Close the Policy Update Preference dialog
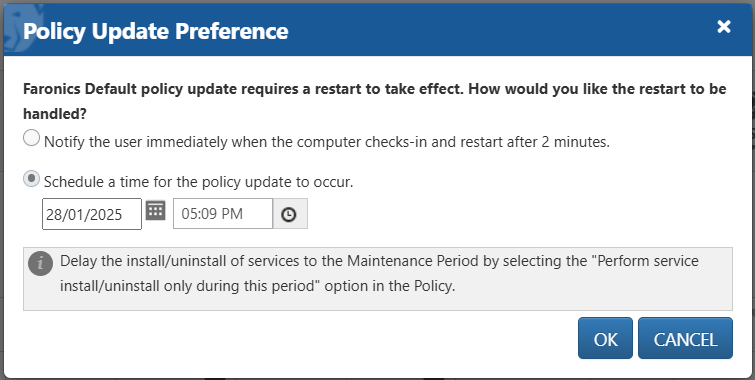This screenshot has width=755, height=380. click(724, 26)
